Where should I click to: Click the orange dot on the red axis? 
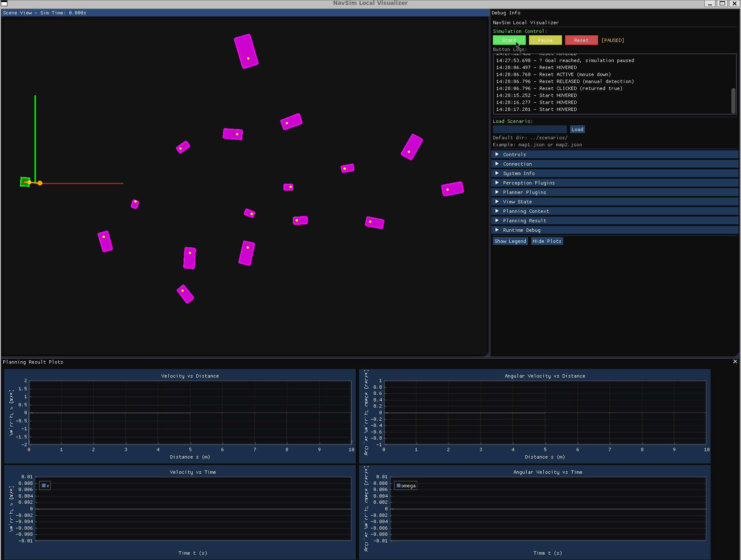coord(40,183)
